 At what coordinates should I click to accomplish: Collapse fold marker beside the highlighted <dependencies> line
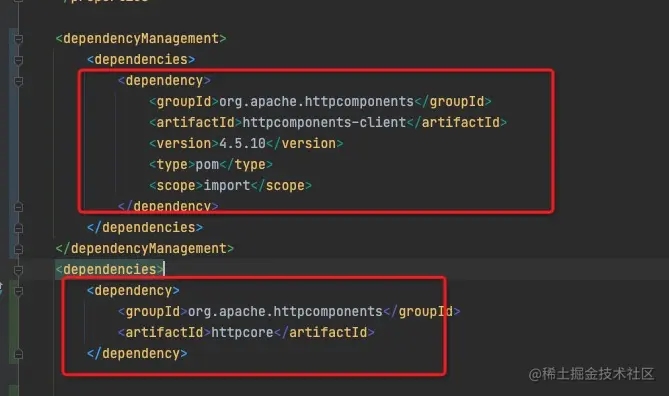click(18, 270)
